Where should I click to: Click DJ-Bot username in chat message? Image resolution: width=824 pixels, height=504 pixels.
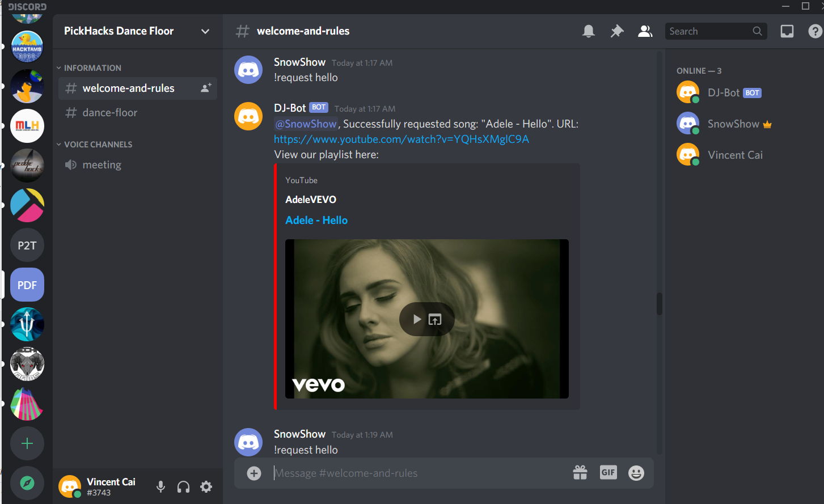(x=290, y=108)
